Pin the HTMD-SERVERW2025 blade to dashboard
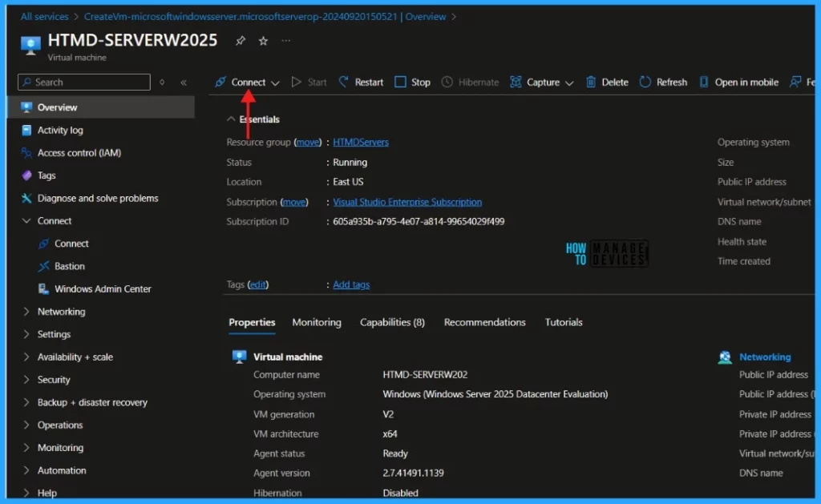This screenshot has width=821, height=504. click(241, 40)
